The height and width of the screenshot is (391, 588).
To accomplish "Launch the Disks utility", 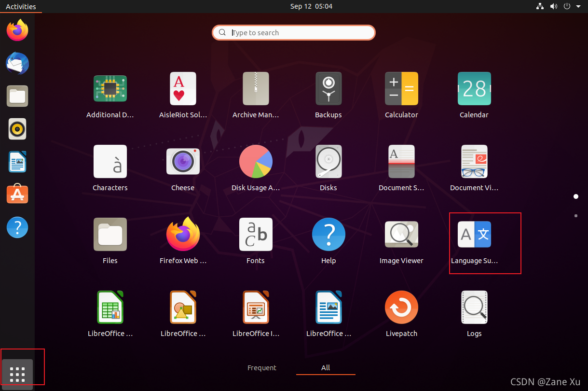I will [328, 162].
